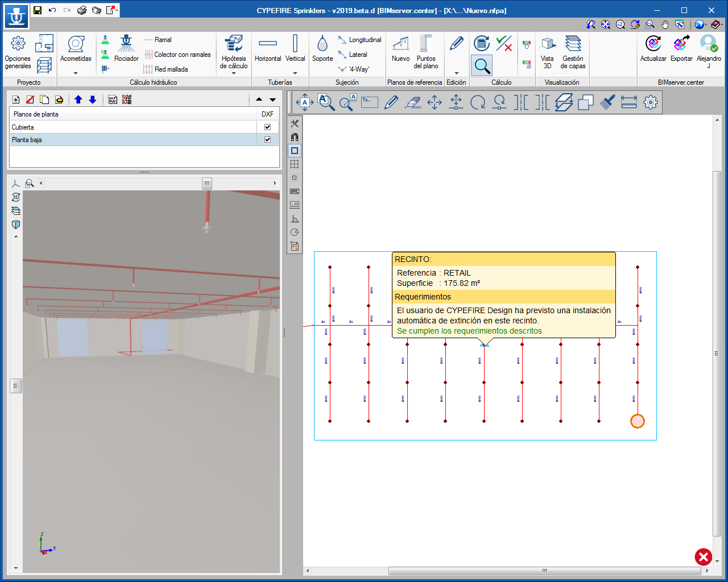Open drawing toolbar gear settings
The width and height of the screenshot is (728, 582).
pos(651,102)
